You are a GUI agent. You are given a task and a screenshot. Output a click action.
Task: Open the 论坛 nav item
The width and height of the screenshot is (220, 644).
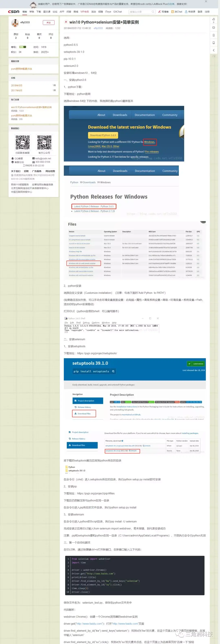[x=55, y=12]
